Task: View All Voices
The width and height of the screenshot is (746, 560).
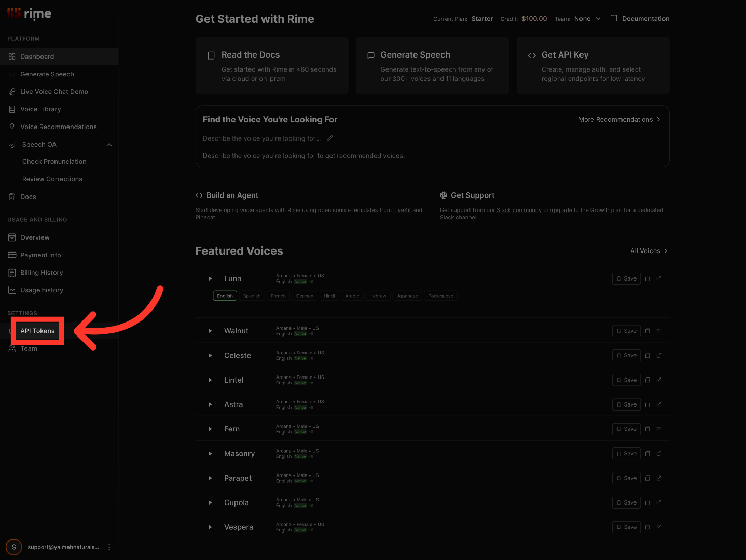Action: click(x=649, y=251)
